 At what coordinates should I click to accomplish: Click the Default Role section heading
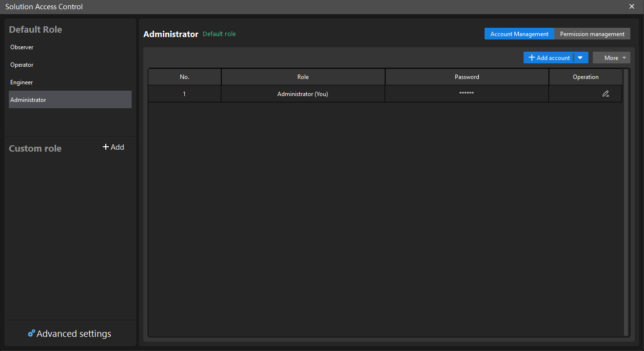tap(36, 29)
